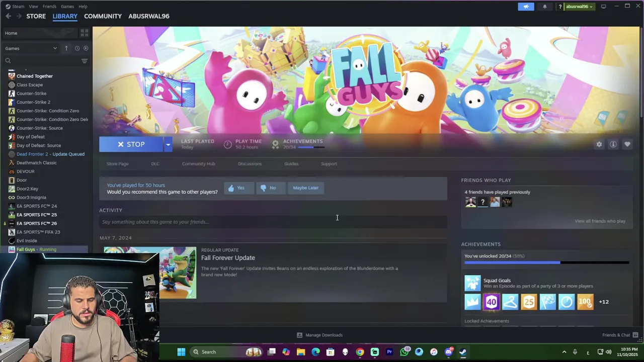This screenshot has height=362, width=644.
Task: Open View all friends who play
Action: tap(600, 221)
